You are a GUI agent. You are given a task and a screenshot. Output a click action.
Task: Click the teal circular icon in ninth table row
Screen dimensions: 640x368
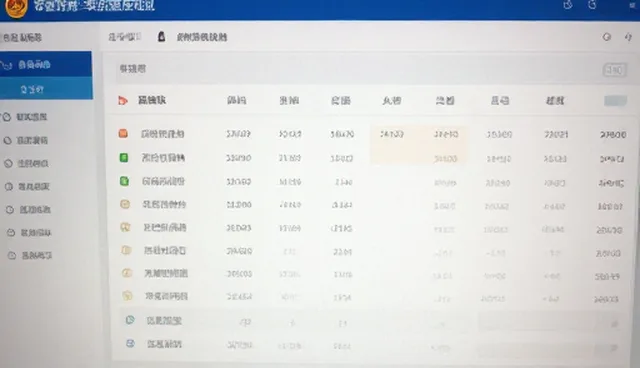click(130, 320)
